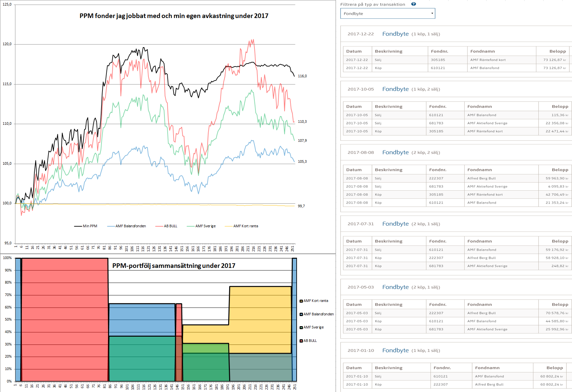Click the 'Filtrera på typ av transaktion' label
572x392 pixels.
[373, 4]
